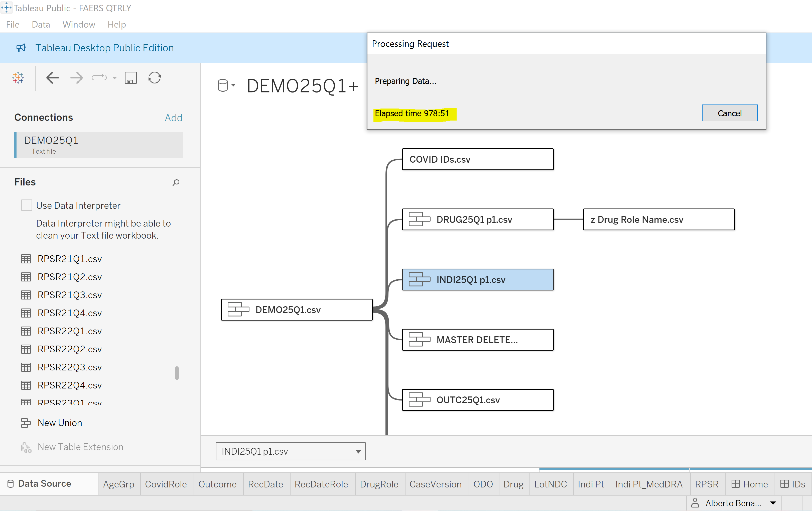Open the Home dashboard tab
This screenshot has height=511, width=812.
tap(750, 484)
